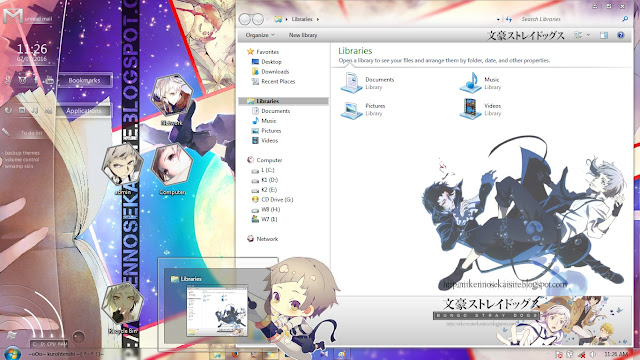The width and height of the screenshot is (640, 360).
Task: Open the admin hexagon desktop icon
Action: point(122,165)
